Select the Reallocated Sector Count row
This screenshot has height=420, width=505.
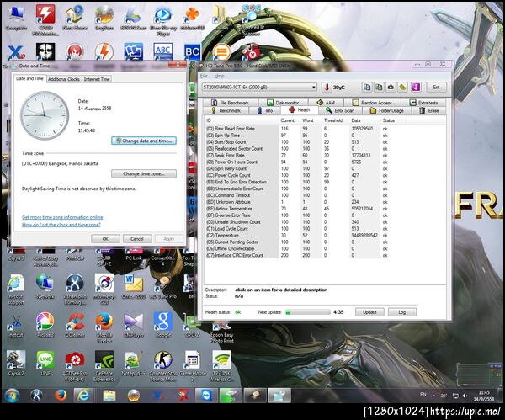coord(298,148)
